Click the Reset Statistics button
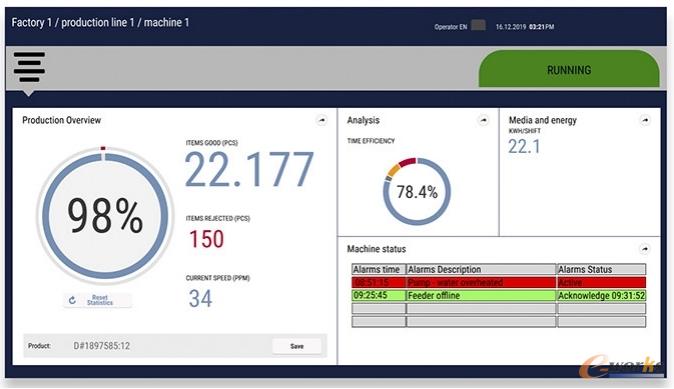 coord(98,300)
